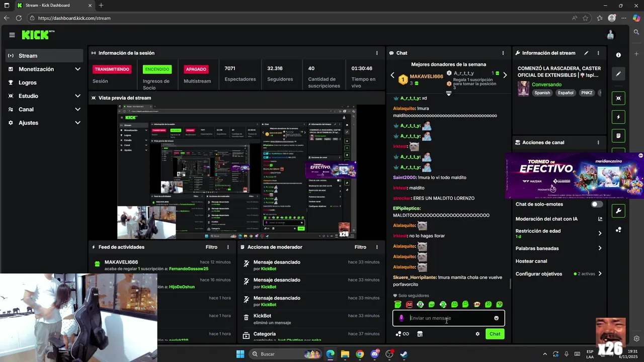Open options menu of Información del stream

click(598, 53)
